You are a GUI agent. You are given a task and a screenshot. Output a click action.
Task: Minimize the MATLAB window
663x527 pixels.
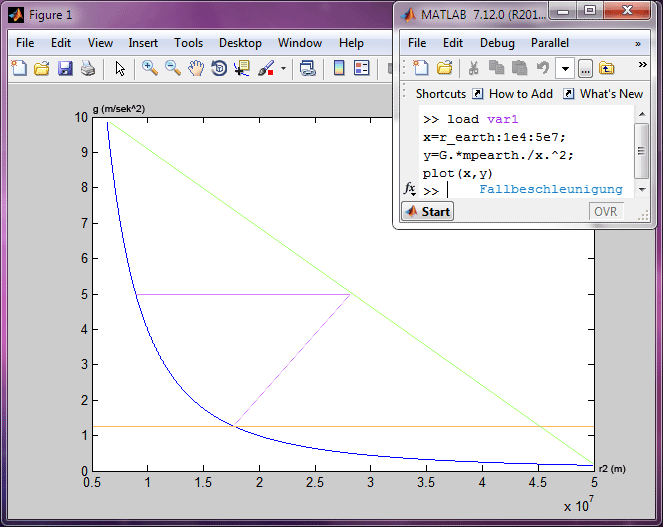pyautogui.click(x=563, y=11)
